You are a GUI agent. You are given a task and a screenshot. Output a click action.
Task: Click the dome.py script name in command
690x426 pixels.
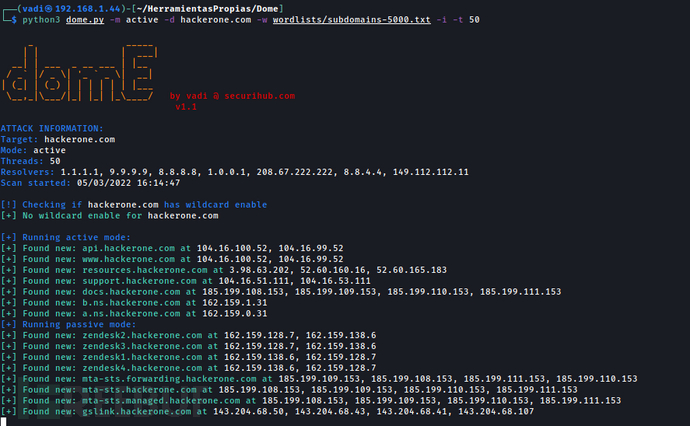coord(85,20)
